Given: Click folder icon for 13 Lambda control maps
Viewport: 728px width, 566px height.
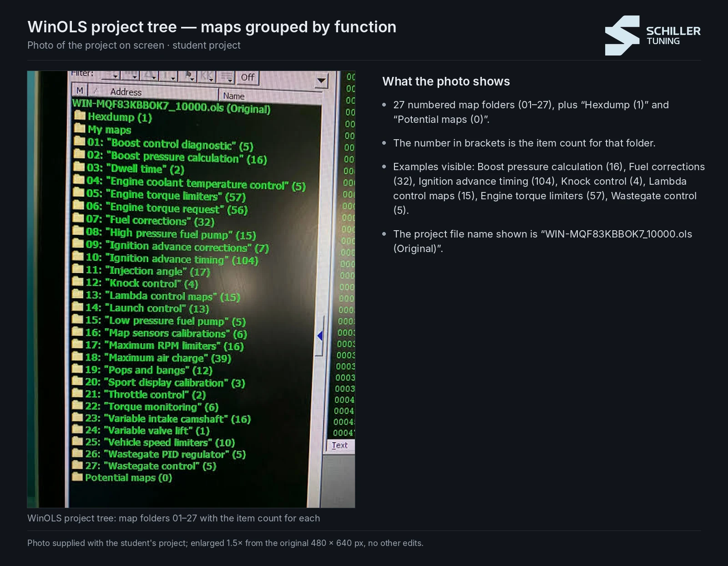Looking at the screenshot, I should (x=78, y=294).
